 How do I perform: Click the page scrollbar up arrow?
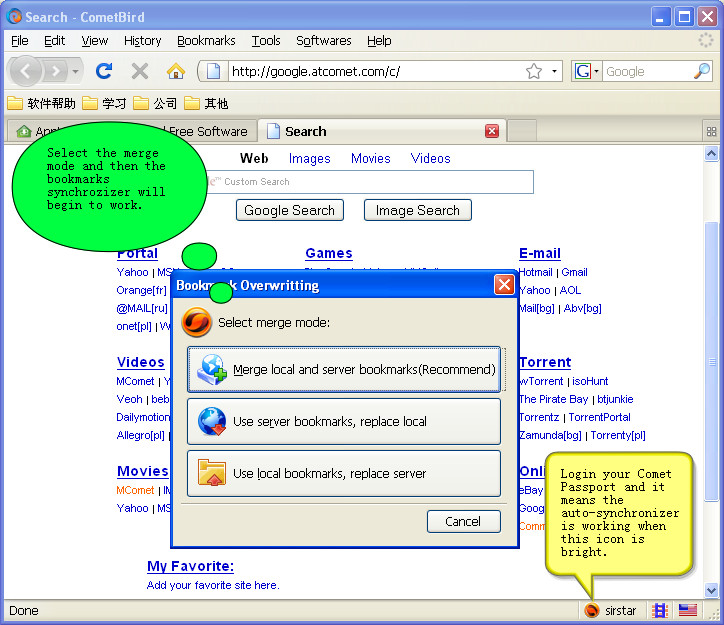click(712, 153)
